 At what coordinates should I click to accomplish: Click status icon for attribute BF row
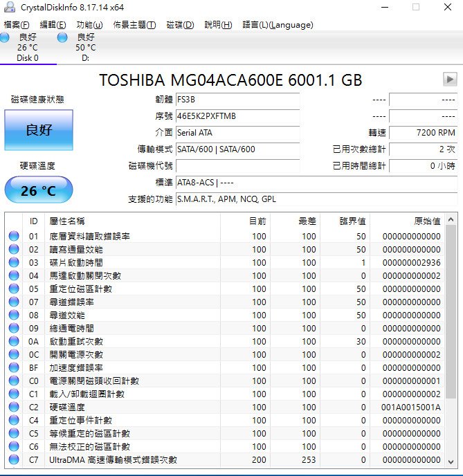(x=14, y=367)
